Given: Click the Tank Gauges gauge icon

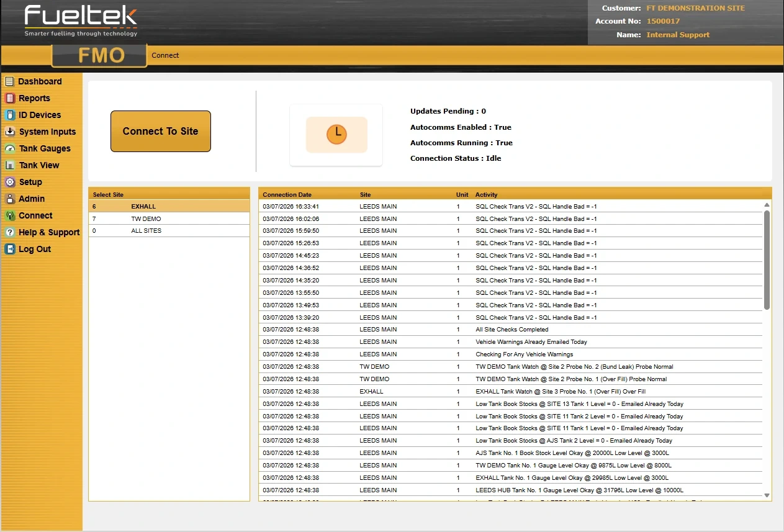Looking at the screenshot, I should point(9,148).
